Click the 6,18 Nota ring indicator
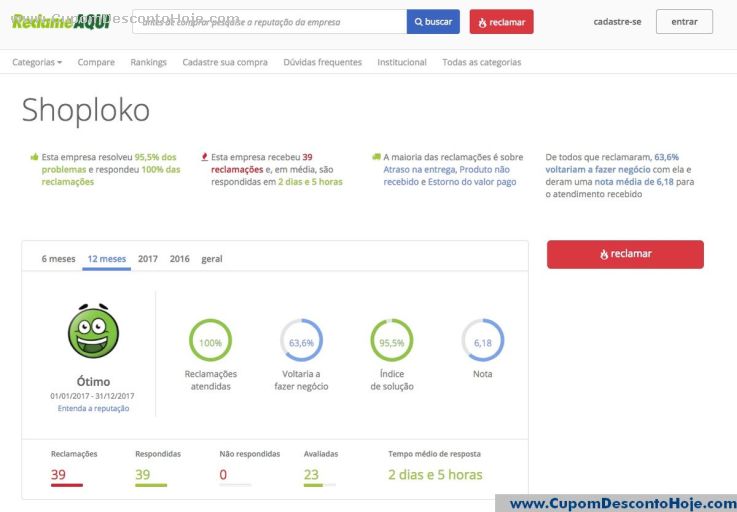This screenshot has height=512, width=737. [x=483, y=340]
